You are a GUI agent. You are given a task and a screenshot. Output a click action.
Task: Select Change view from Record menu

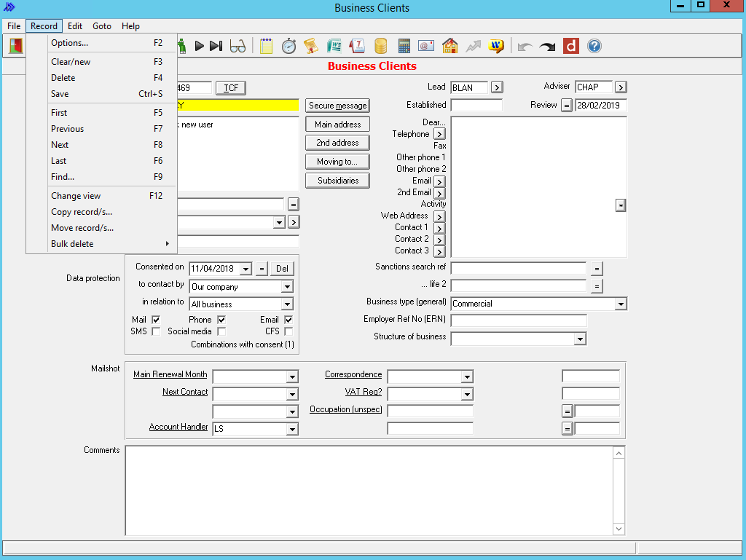[76, 196]
